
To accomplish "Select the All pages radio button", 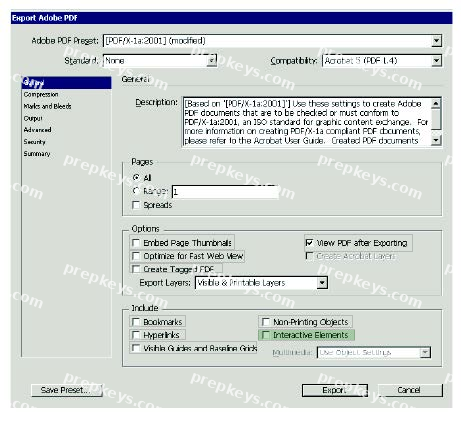I will click(x=136, y=178).
